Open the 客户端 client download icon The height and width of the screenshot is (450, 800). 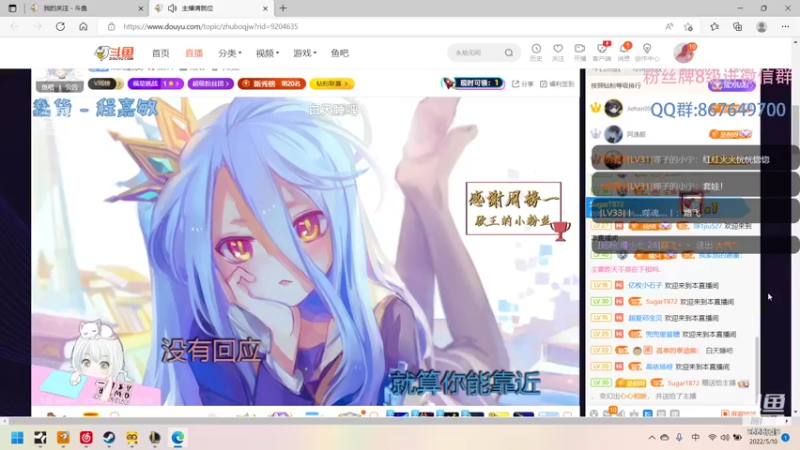tap(602, 52)
